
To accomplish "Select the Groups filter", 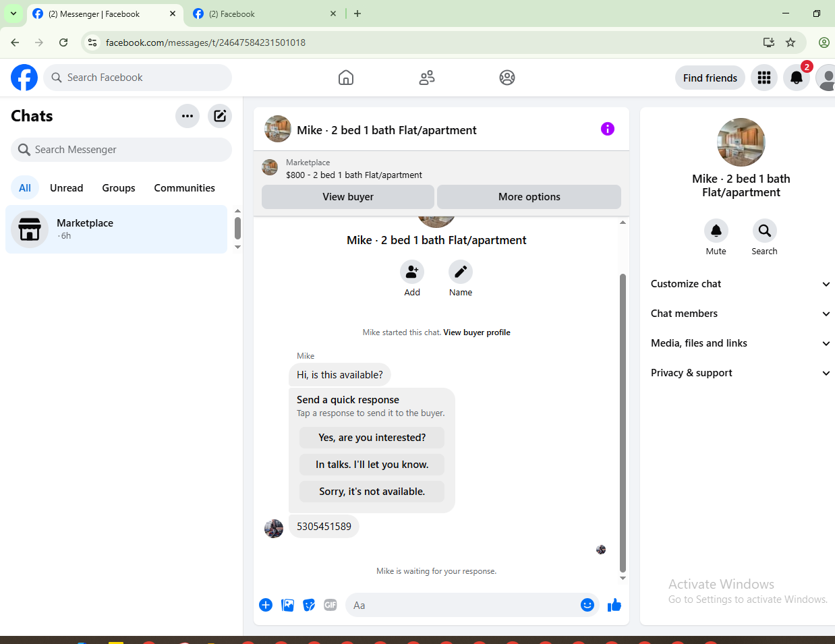I will pos(119,188).
